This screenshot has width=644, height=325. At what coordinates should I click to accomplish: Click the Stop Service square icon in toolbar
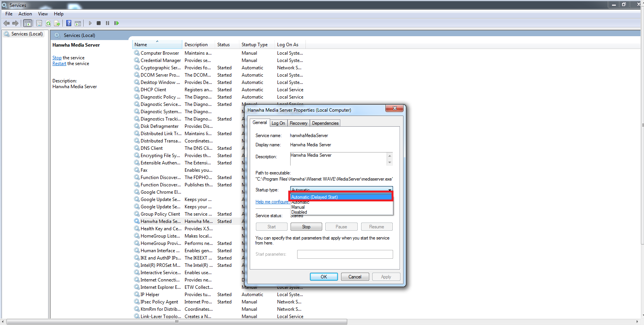(x=99, y=23)
